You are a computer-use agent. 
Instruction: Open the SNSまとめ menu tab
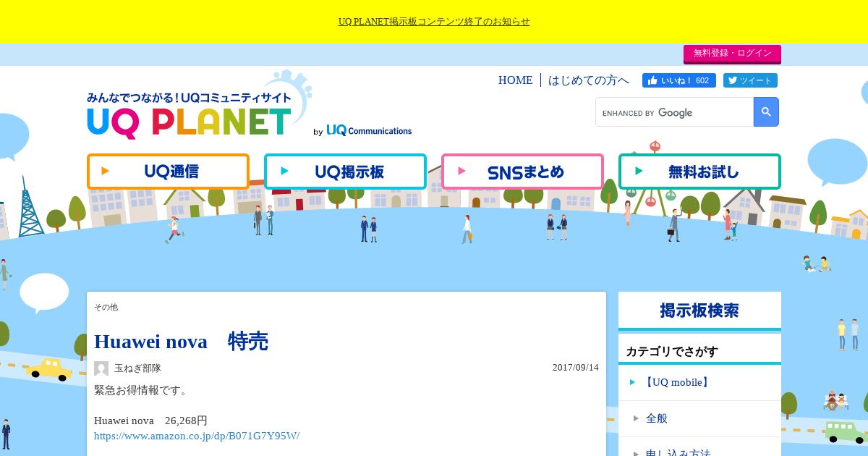[522, 172]
